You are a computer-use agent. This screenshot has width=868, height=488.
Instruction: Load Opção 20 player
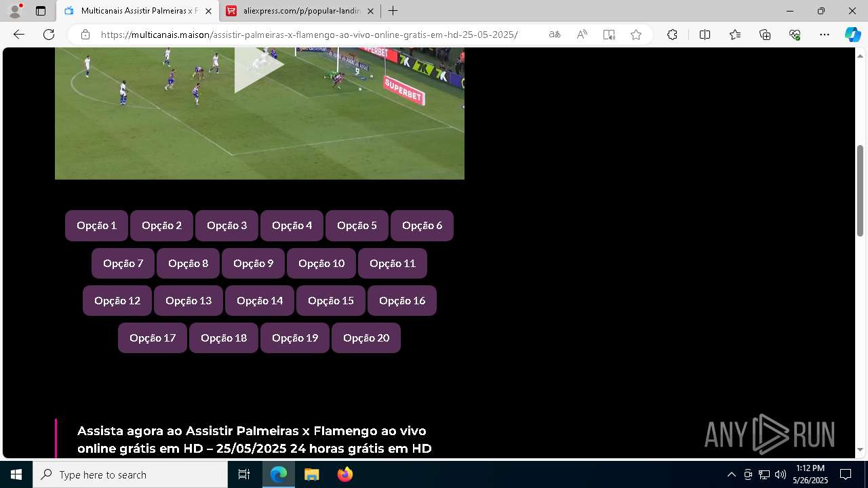coord(366,338)
